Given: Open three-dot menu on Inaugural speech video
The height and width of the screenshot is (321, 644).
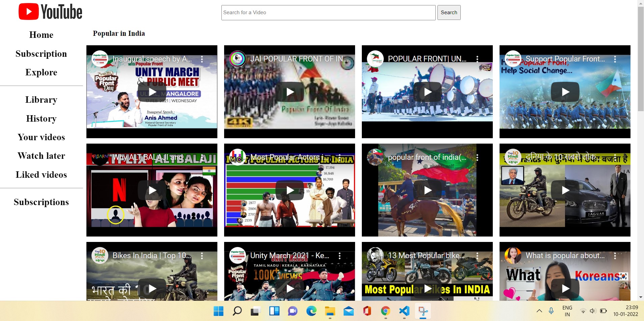Looking at the screenshot, I should tap(202, 59).
